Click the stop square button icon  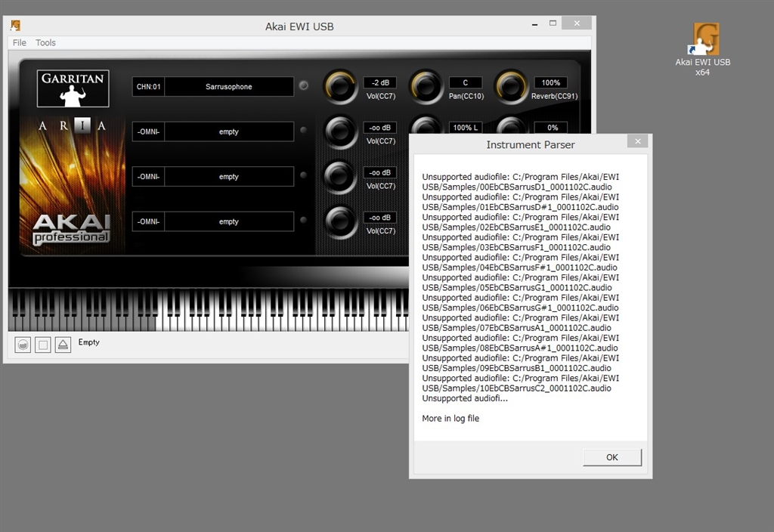(x=43, y=345)
